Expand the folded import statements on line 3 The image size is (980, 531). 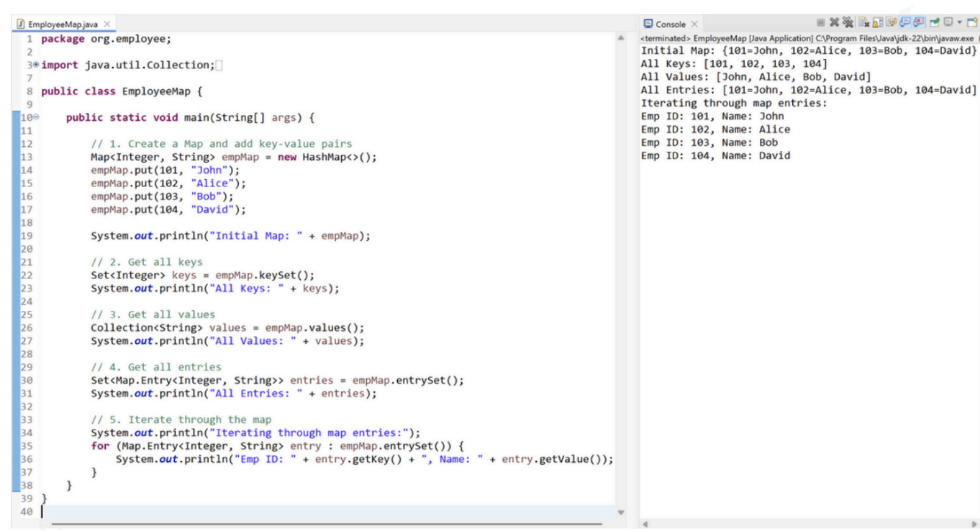point(36,65)
